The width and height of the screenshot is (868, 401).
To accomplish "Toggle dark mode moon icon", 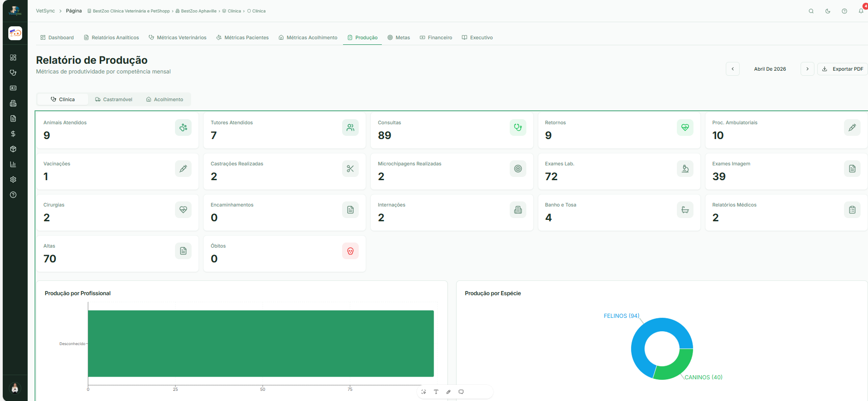I will click(827, 11).
